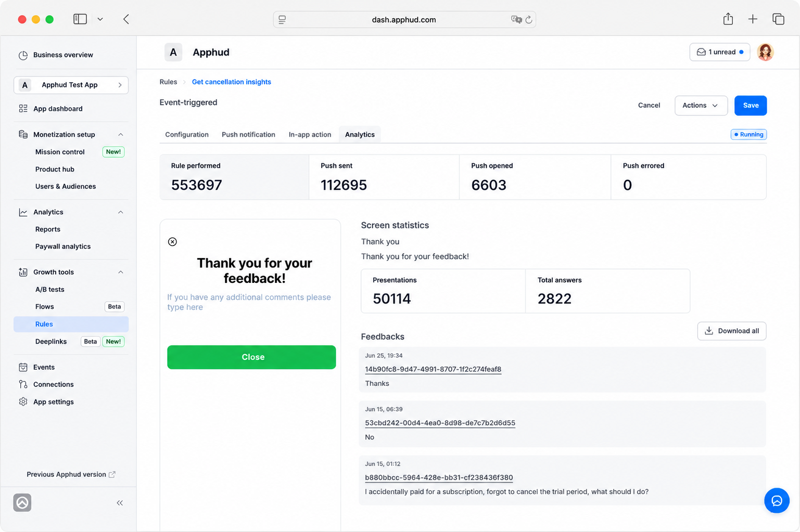
Task: Open the support chat bubble
Action: tap(777, 500)
